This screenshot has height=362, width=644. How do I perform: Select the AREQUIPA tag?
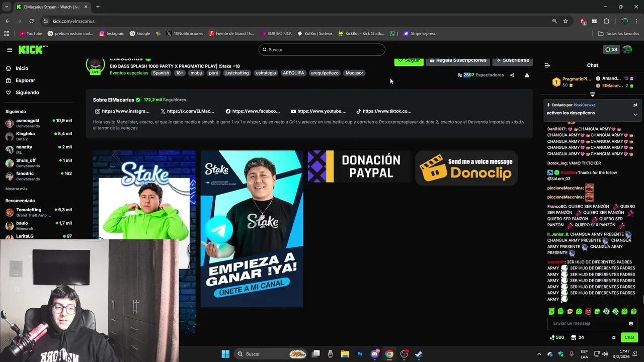click(x=293, y=73)
